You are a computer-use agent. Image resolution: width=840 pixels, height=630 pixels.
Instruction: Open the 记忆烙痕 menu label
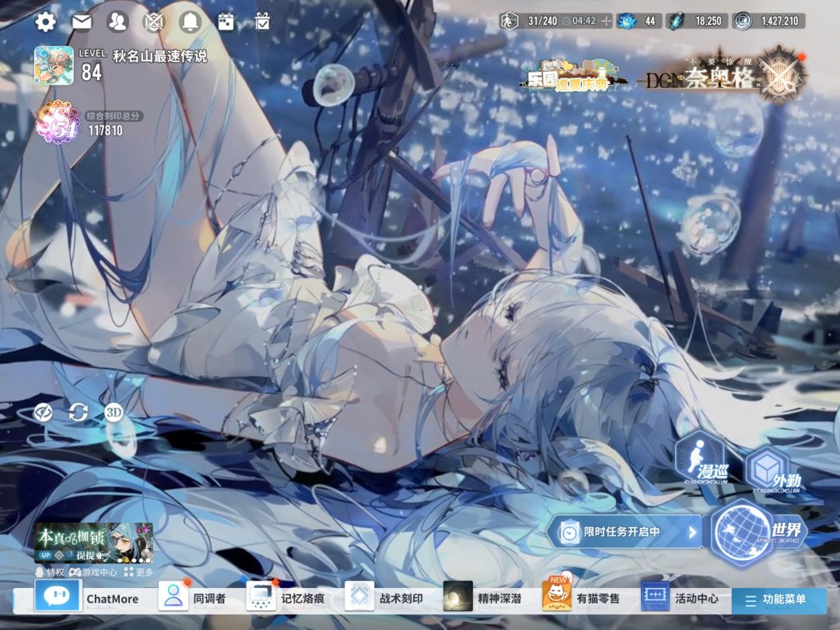(303, 598)
